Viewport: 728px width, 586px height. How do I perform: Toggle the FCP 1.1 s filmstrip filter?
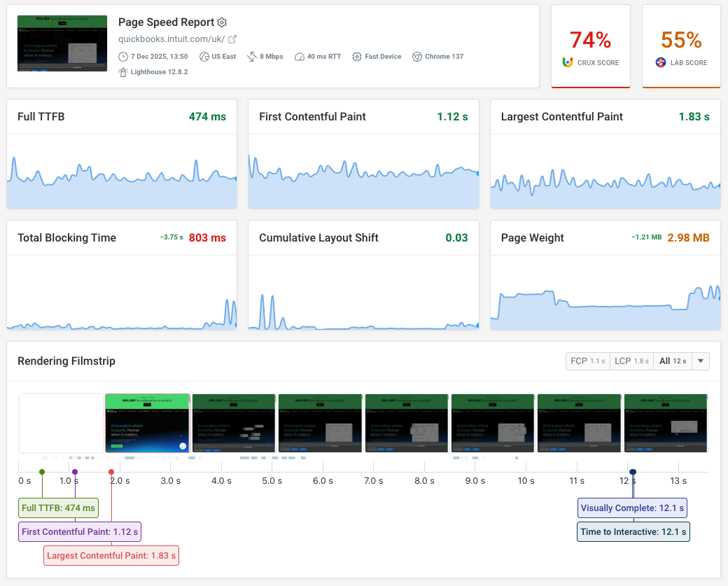tap(588, 361)
